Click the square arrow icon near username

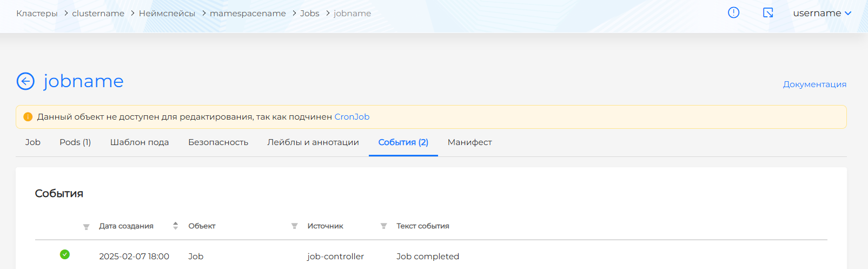pos(768,12)
